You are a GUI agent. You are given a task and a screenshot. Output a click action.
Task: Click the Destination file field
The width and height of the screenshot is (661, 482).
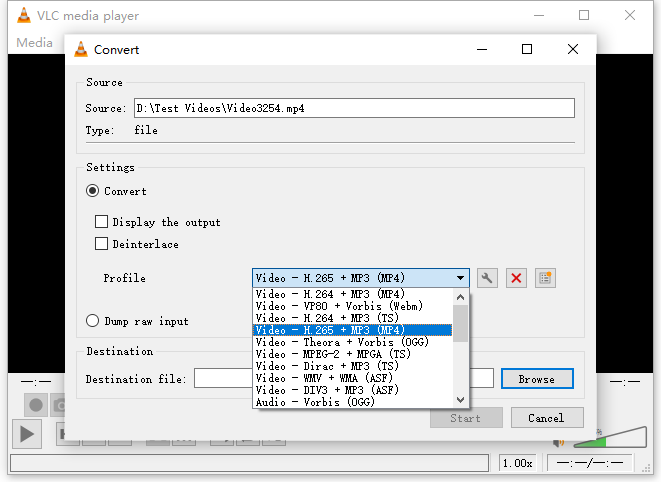tap(344, 378)
